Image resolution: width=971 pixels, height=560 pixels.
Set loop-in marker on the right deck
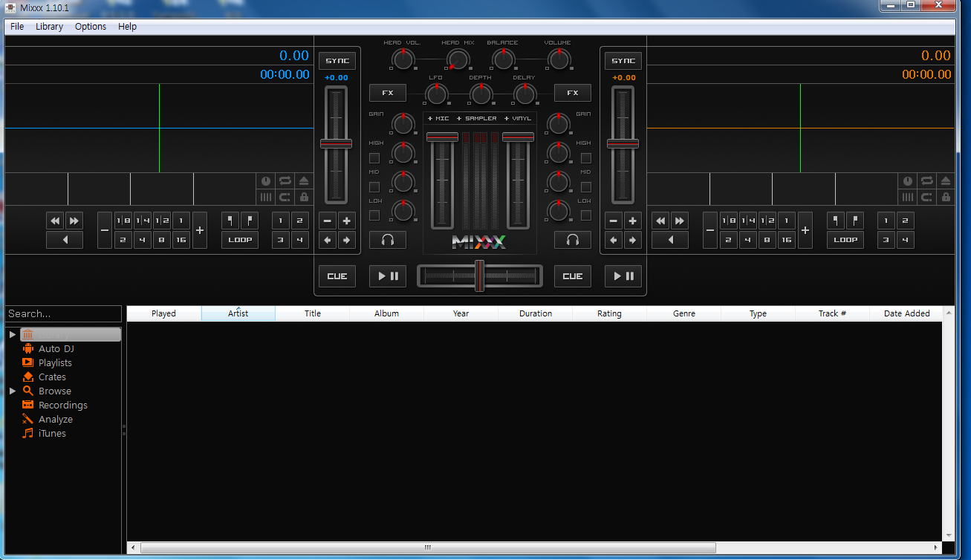click(836, 221)
